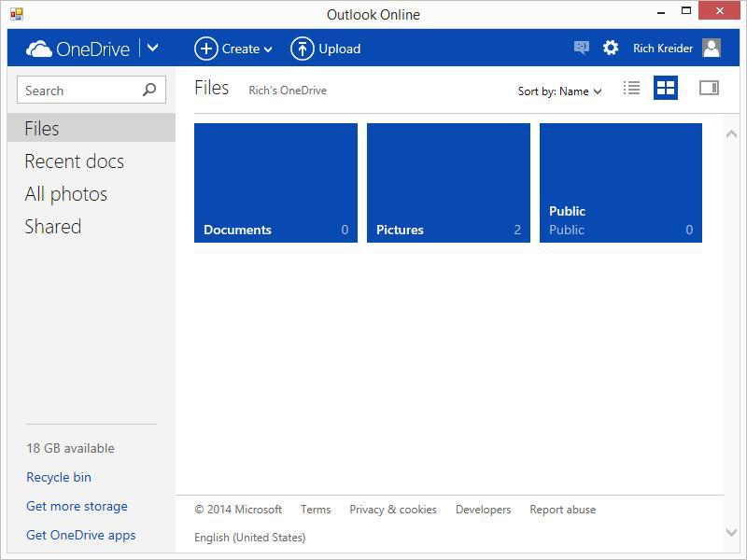
Task: Click the user profile avatar
Action: 712,48
